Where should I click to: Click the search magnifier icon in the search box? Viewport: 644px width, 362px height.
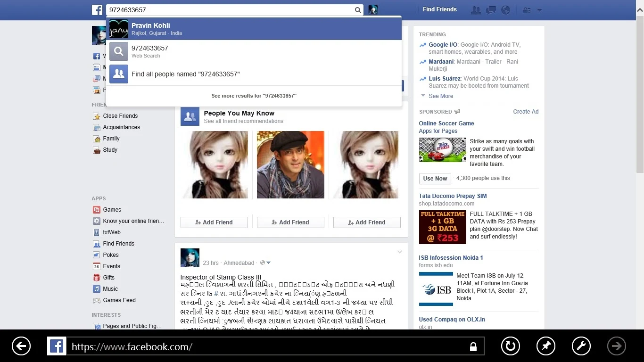tap(358, 10)
